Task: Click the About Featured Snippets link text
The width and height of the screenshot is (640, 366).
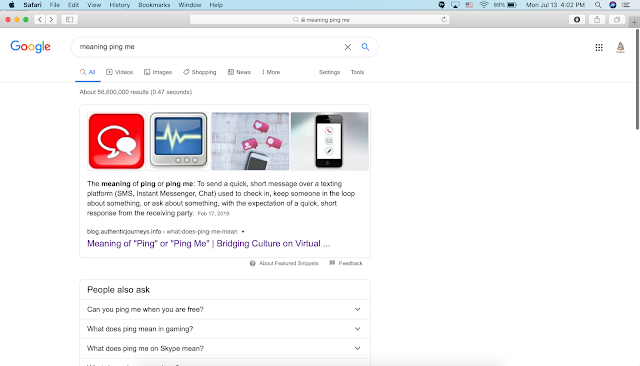Action: point(289,263)
